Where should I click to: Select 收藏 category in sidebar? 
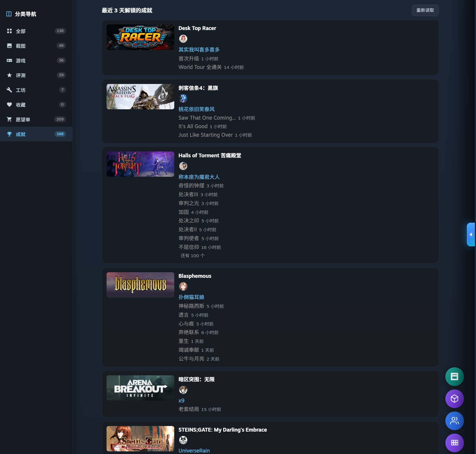point(36,105)
